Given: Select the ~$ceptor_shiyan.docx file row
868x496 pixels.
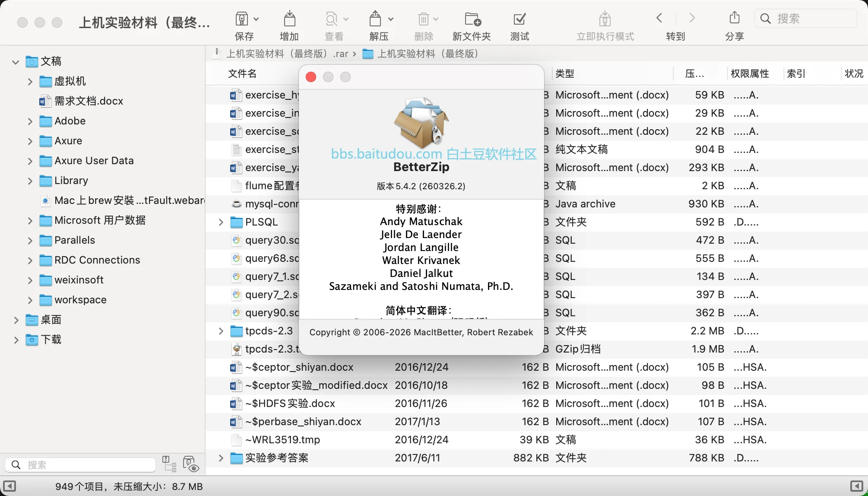Looking at the screenshot, I should click(536, 367).
